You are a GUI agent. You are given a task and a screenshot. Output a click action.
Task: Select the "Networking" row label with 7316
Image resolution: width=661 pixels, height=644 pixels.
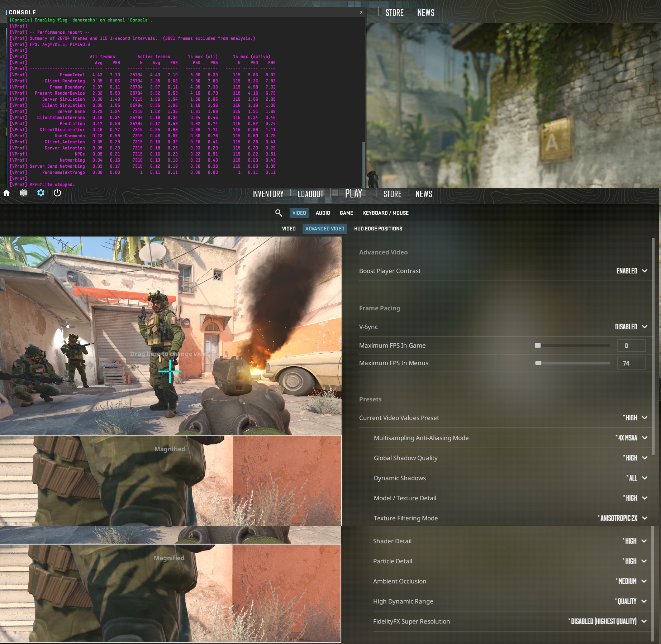(72, 160)
